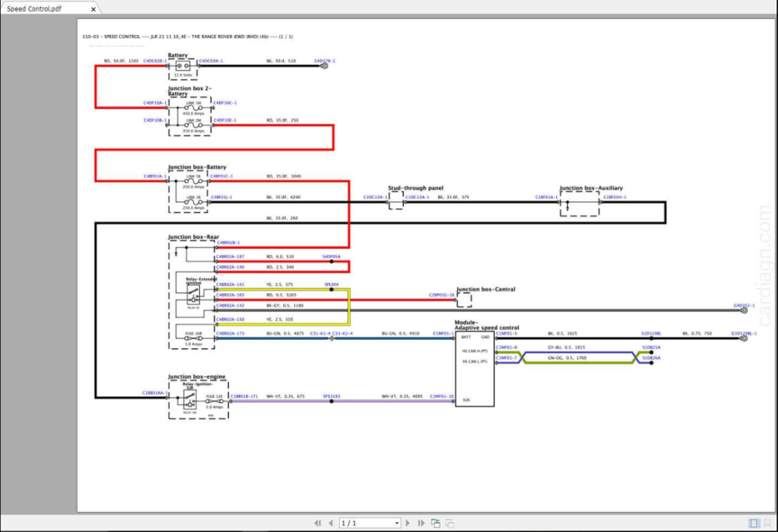
Task: Open the page number dropdown arrow
Action: pyautogui.click(x=397, y=523)
